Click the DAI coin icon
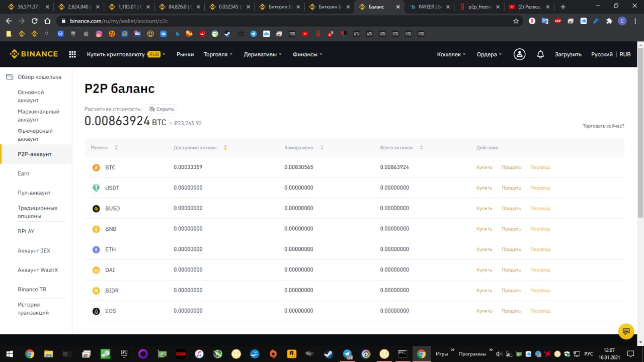This screenshot has height=362, width=644. tap(96, 270)
